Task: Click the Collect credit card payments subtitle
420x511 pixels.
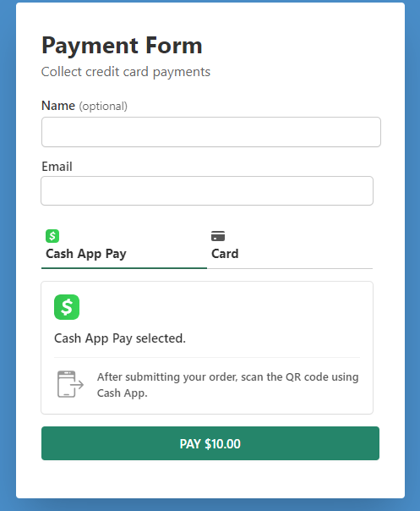Action: click(126, 72)
